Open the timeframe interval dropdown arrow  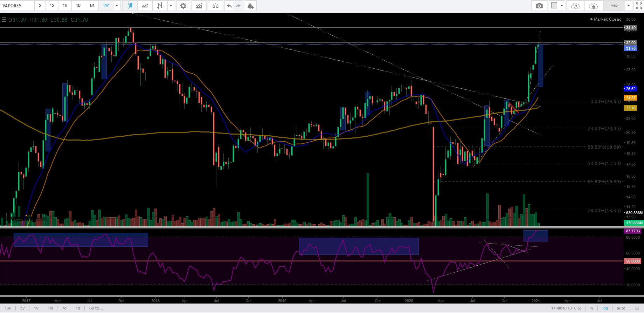(117, 6)
